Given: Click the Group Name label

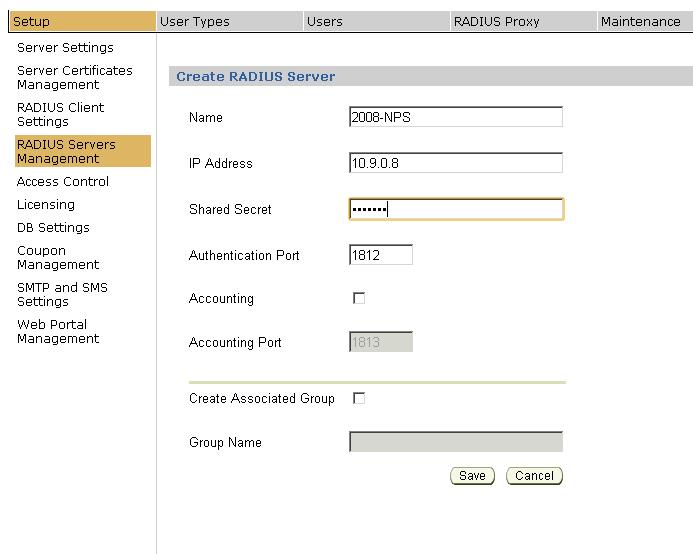Looking at the screenshot, I should coord(225,442).
